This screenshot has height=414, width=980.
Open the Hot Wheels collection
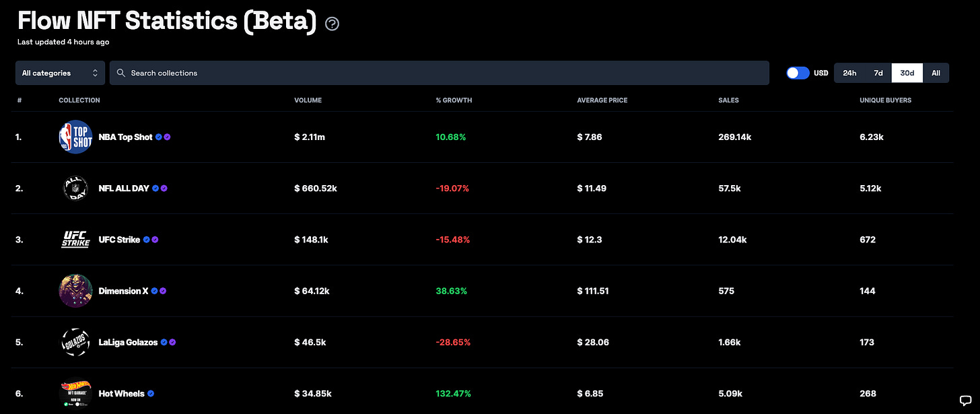tap(121, 394)
